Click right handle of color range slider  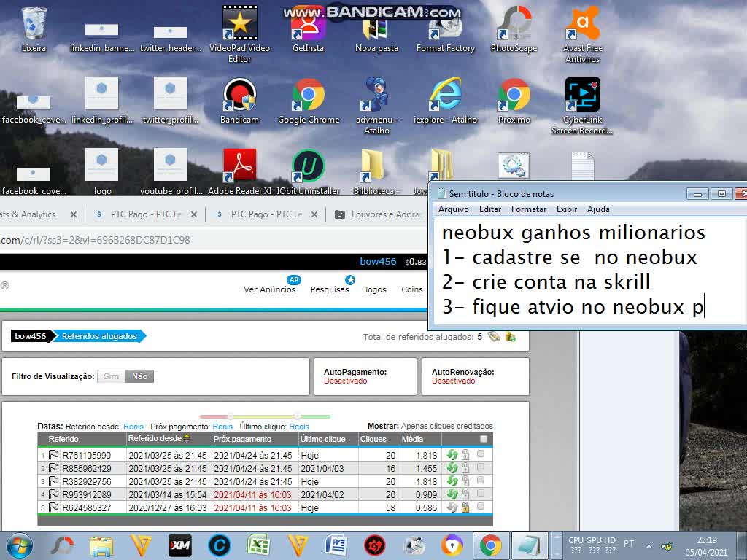point(298,416)
